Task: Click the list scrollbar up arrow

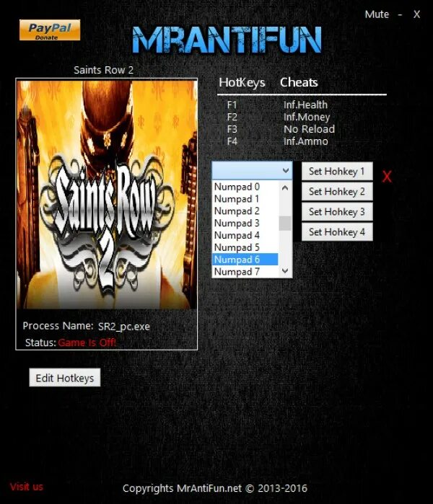Action: (285, 187)
